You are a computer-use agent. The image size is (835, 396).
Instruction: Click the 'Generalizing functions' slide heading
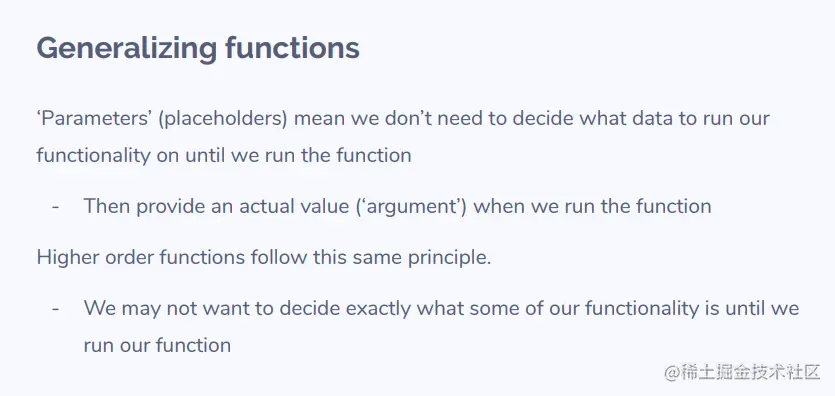click(x=198, y=49)
